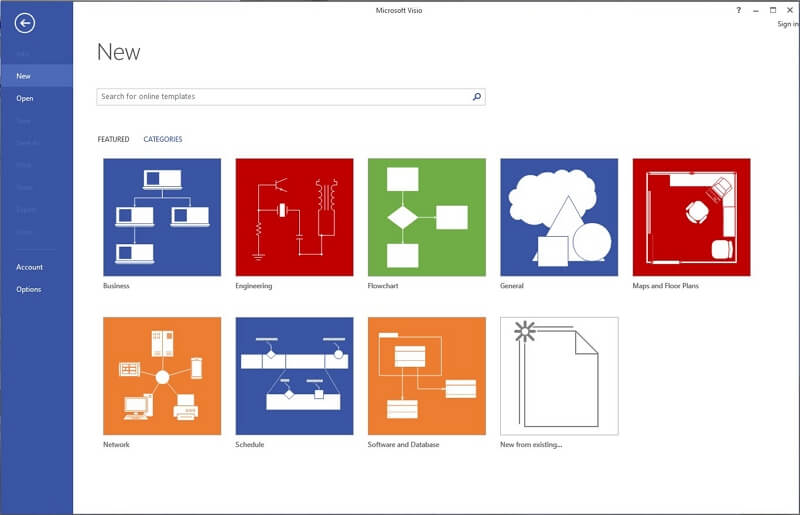Click the back arrow button

point(24,23)
